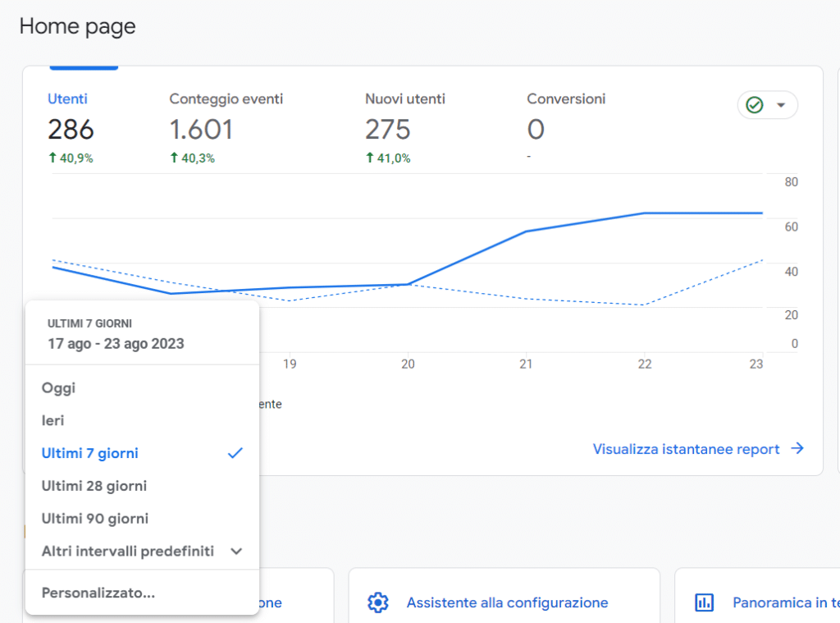The image size is (840, 623).
Task: Click the gear icon for Assistente alla configurazione
Action: [x=378, y=602]
